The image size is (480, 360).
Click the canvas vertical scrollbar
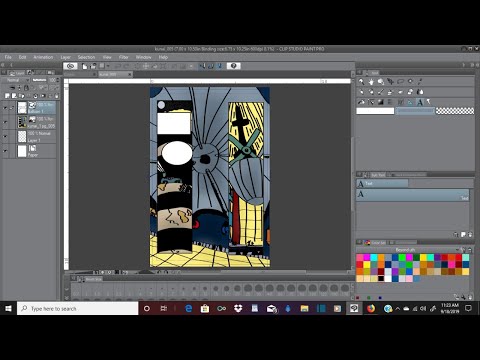pyautogui.click(x=353, y=173)
